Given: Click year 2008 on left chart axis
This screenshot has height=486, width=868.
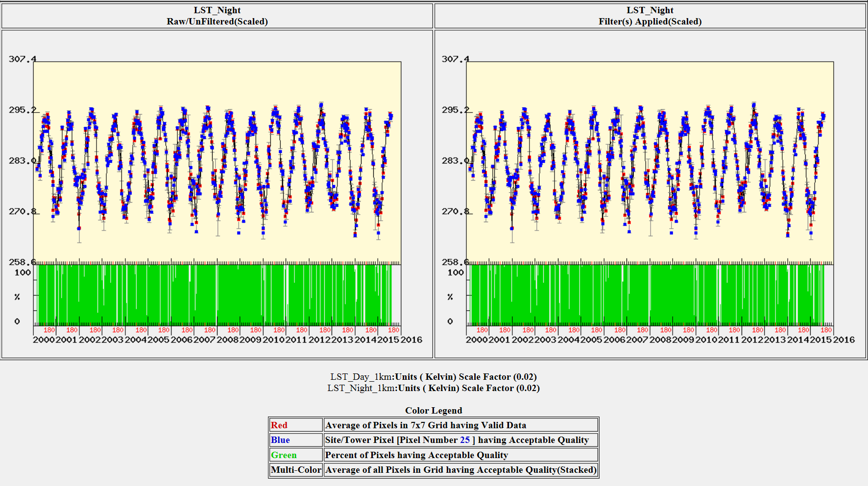Looking at the screenshot, I should coord(228,340).
